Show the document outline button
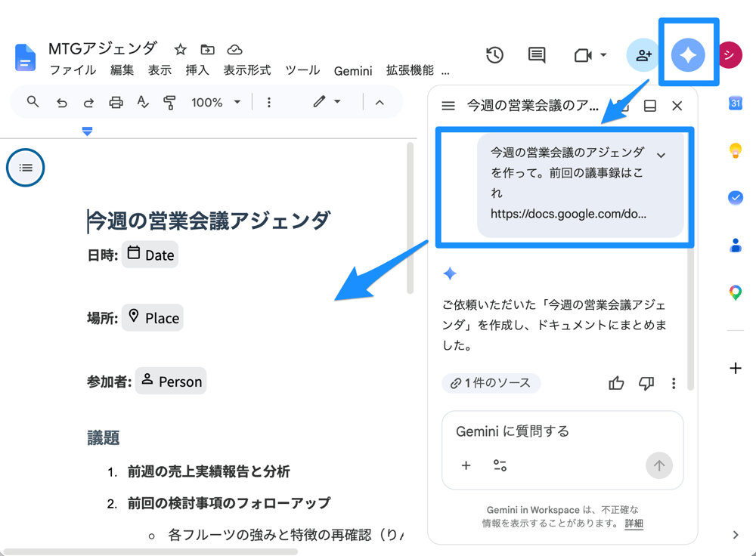The height and width of the screenshot is (556, 756). pyautogui.click(x=26, y=168)
